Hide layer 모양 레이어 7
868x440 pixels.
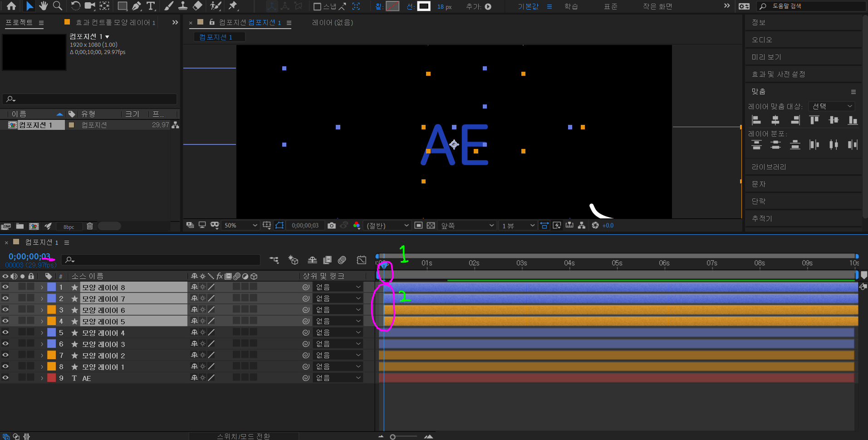[x=5, y=298]
